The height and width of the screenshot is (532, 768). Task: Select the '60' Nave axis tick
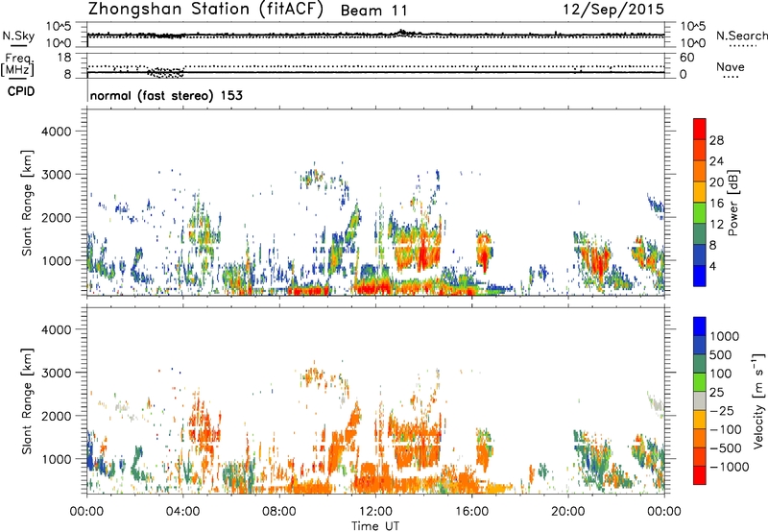point(686,58)
